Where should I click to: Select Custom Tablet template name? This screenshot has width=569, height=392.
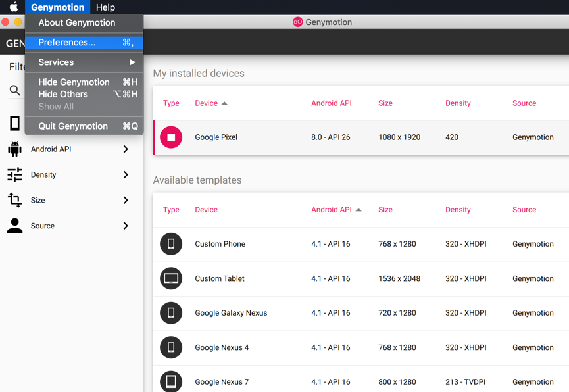(x=220, y=278)
